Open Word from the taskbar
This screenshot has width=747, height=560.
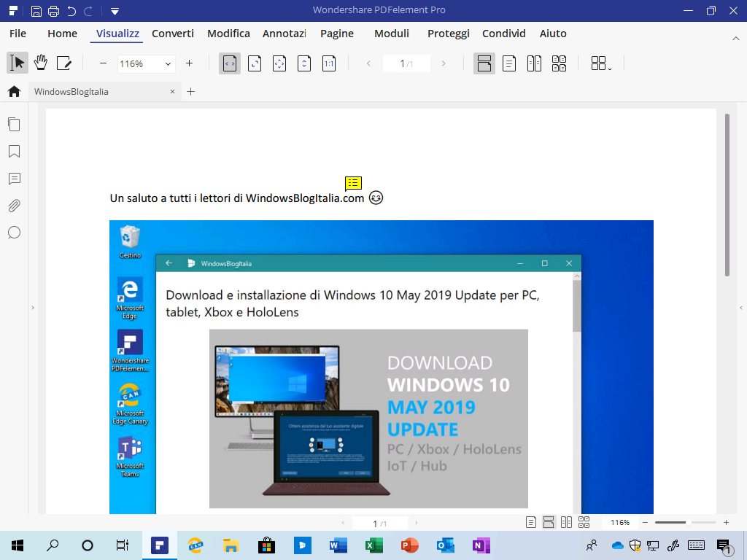click(x=338, y=545)
